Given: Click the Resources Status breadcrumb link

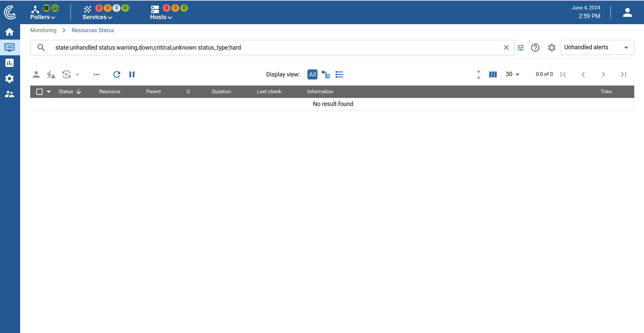Looking at the screenshot, I should (93, 30).
